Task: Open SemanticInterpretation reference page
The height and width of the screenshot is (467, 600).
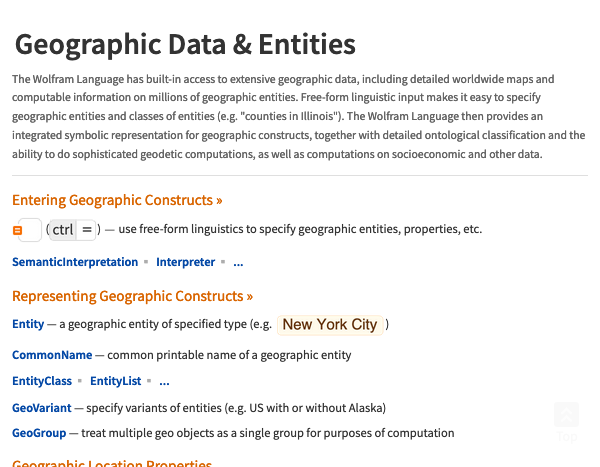Action: (75, 262)
